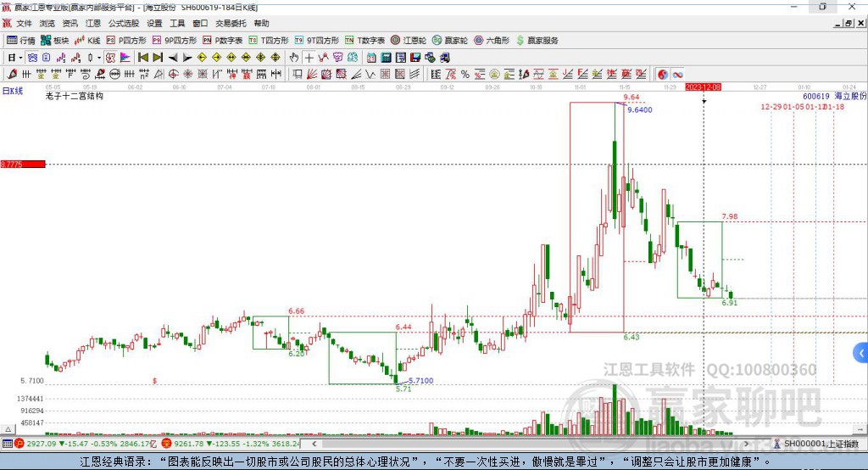Click the red infinity loop icon

(x=677, y=75)
